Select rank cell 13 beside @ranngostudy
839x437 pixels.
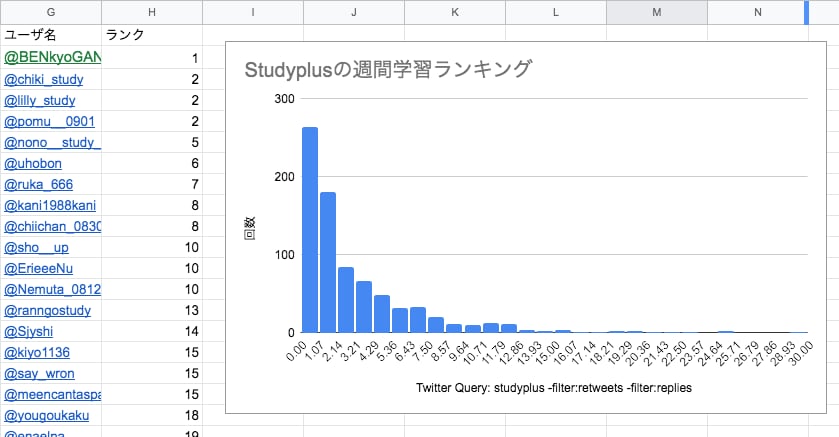coord(152,310)
